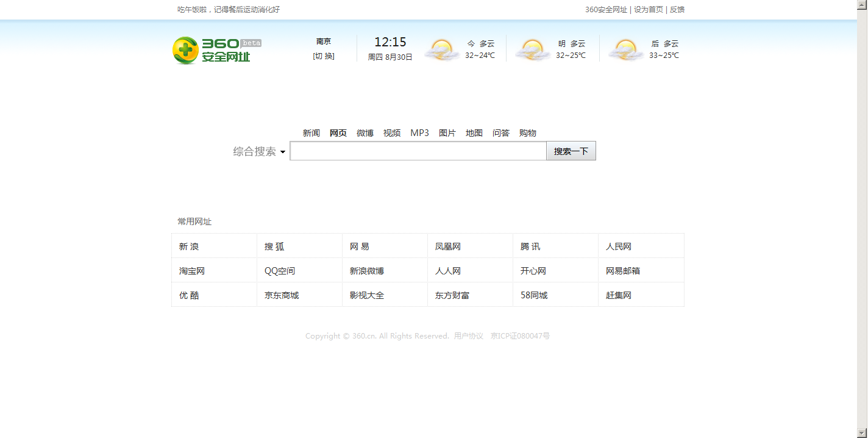
Task: Open the 反馈 feedback link
Action: [677, 10]
